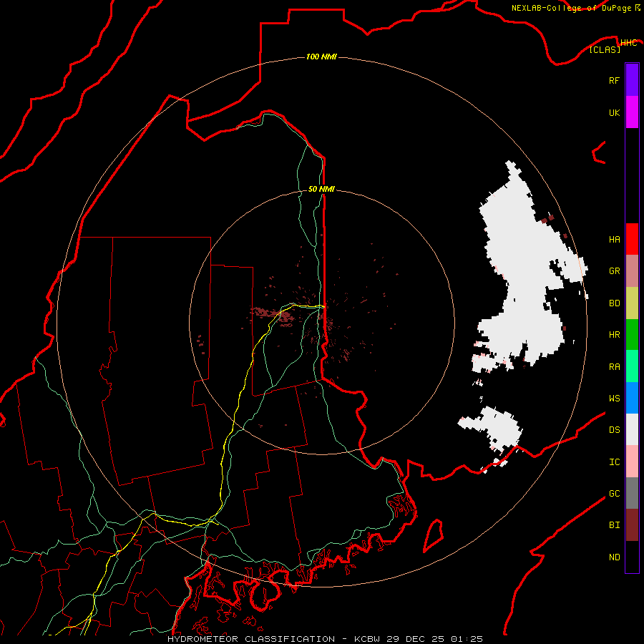Click the UK magenta legend swatch
Image resolution: width=644 pixels, height=644 pixels.
pyautogui.click(x=632, y=112)
